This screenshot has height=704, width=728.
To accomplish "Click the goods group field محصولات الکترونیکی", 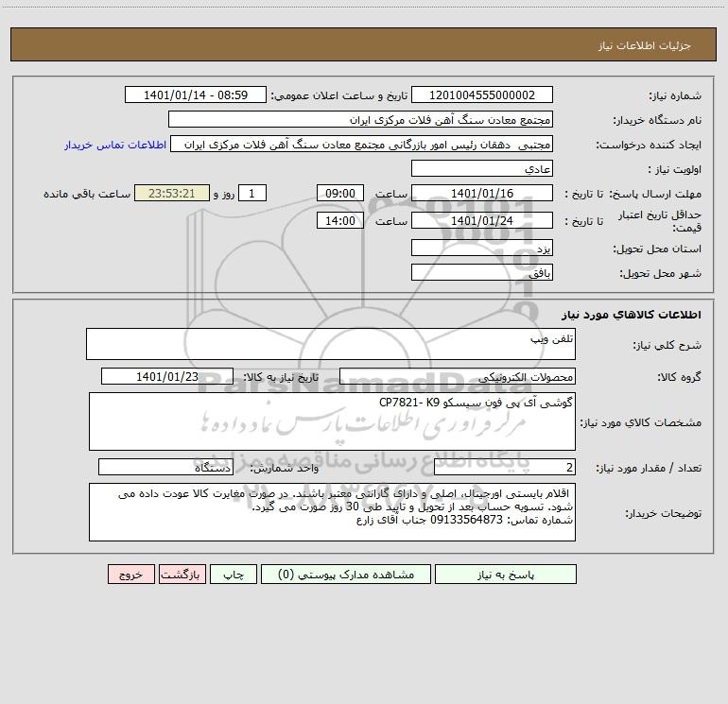I will (458, 376).
